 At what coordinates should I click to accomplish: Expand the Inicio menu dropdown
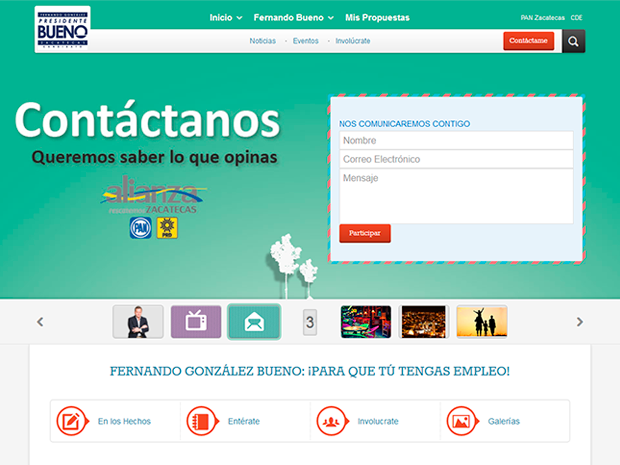pos(226,18)
